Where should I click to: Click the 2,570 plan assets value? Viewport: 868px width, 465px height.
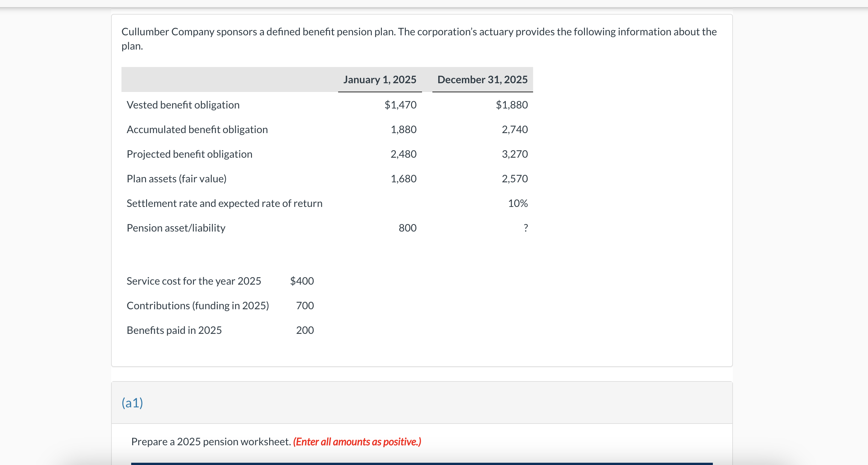pos(515,179)
